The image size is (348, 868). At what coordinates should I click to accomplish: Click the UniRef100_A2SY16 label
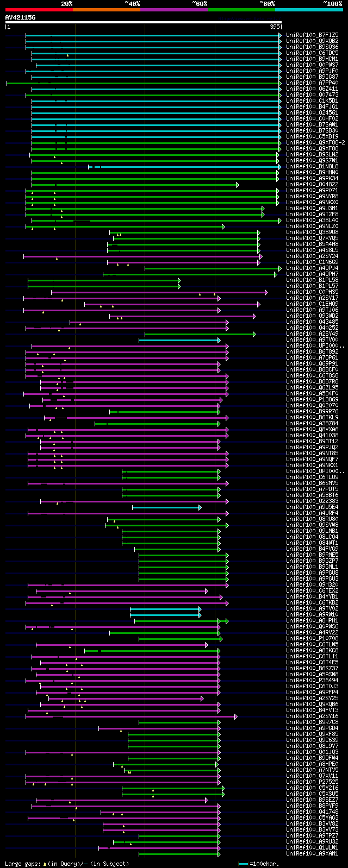[x=312, y=716]
